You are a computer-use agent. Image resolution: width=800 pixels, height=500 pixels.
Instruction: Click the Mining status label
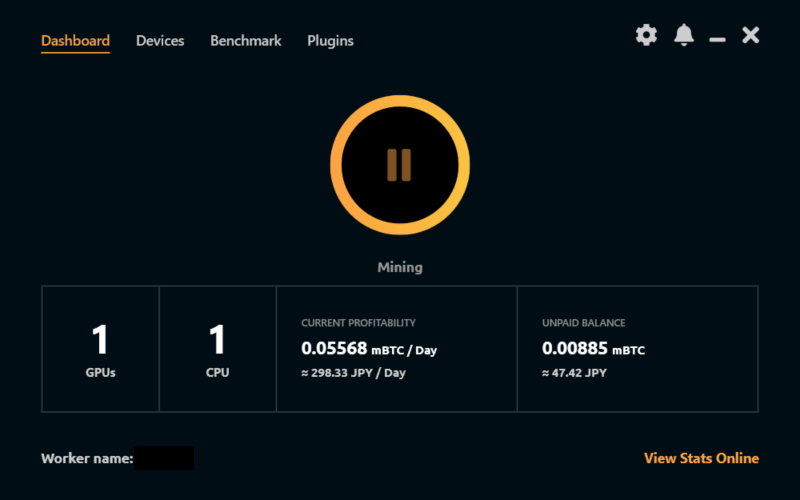pos(400,267)
